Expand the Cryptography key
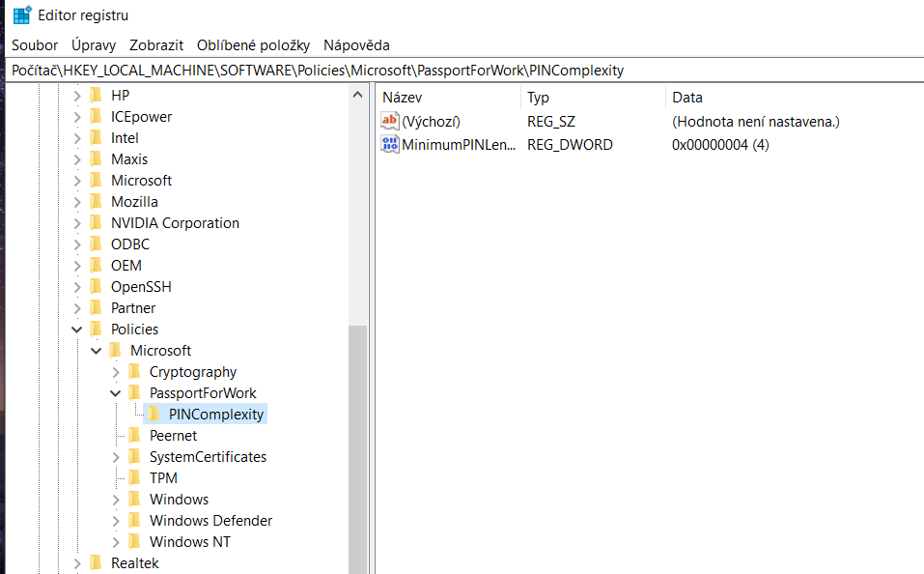The width and height of the screenshot is (924, 574). (116, 372)
